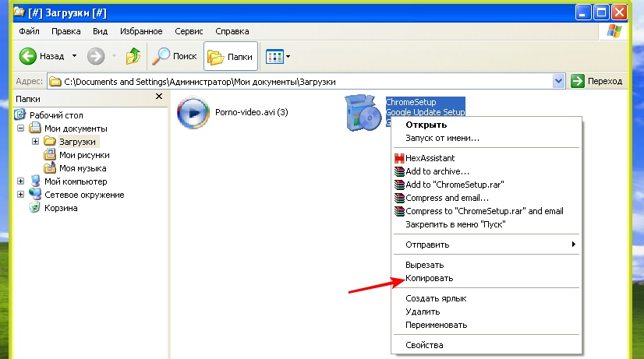The image size is (644, 359).
Task: Open the Файл menu
Action: pyautogui.click(x=29, y=31)
